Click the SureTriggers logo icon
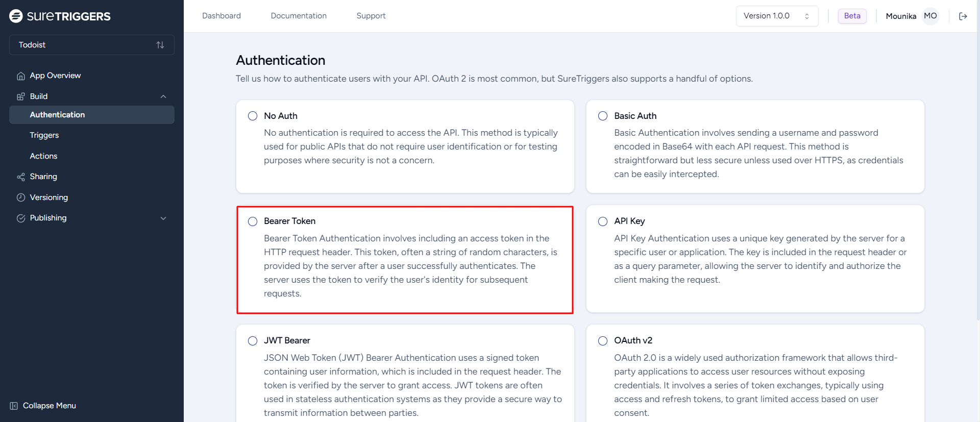 coord(16,16)
